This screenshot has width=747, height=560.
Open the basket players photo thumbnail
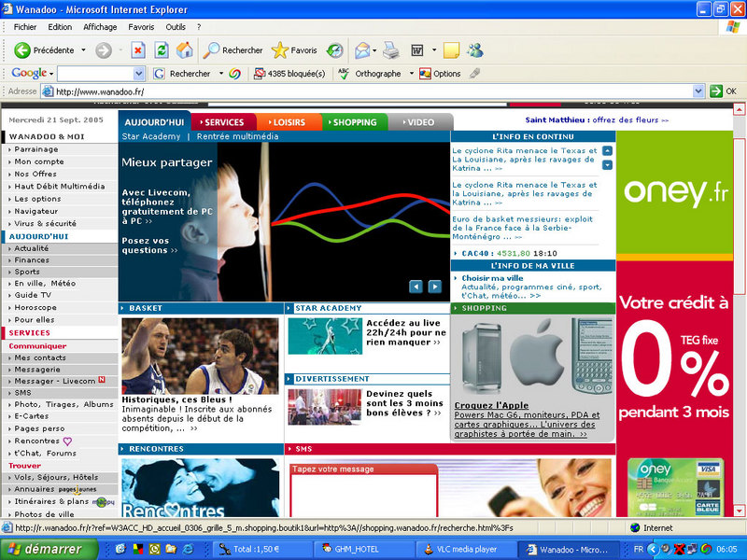click(200, 357)
